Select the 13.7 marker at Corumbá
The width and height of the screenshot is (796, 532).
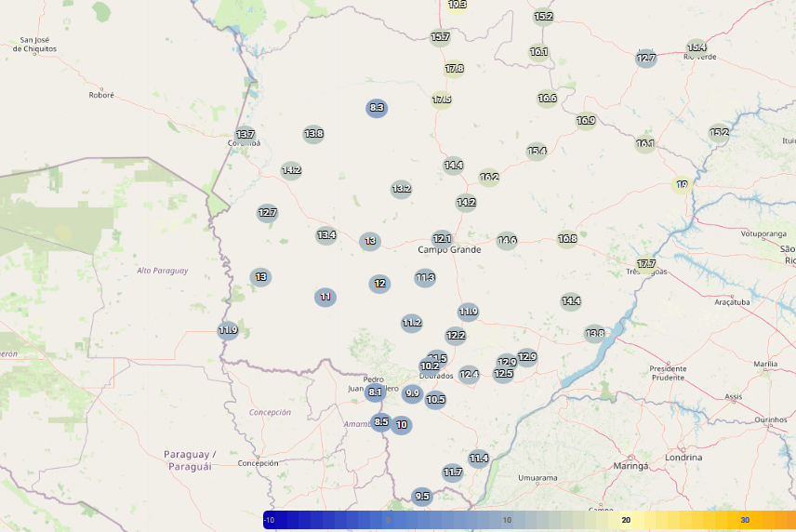click(245, 135)
